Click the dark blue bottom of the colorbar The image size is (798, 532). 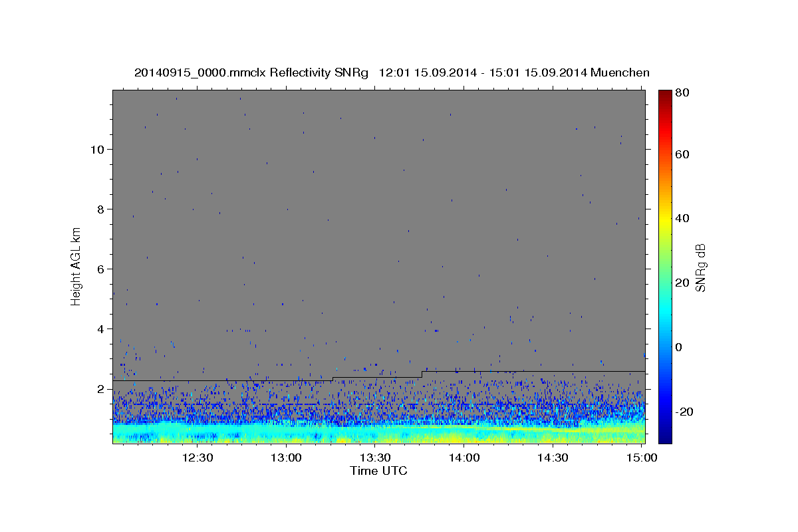click(x=665, y=438)
